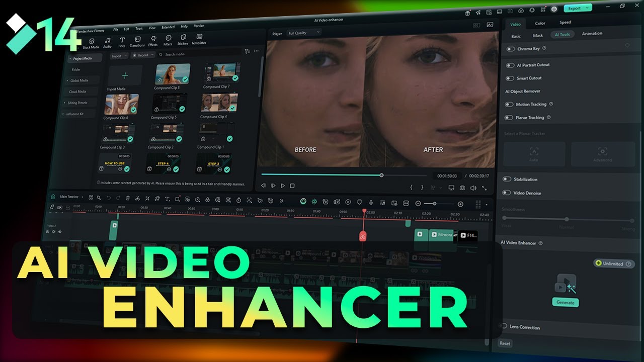Open the Transitions library

(x=137, y=42)
